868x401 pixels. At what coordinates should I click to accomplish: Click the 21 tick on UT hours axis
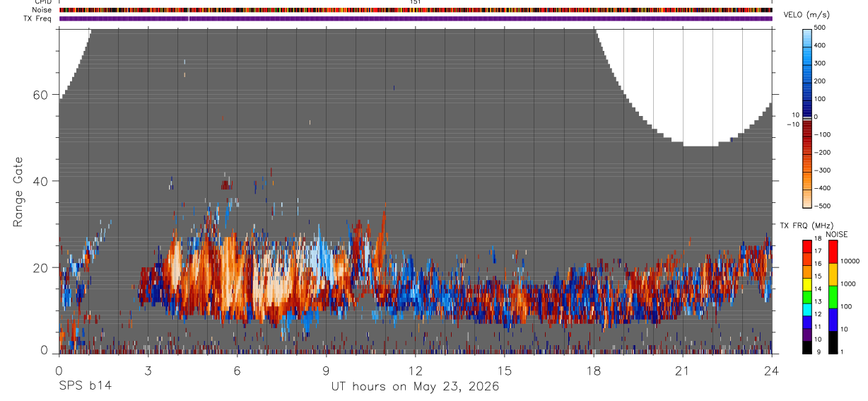(x=683, y=370)
